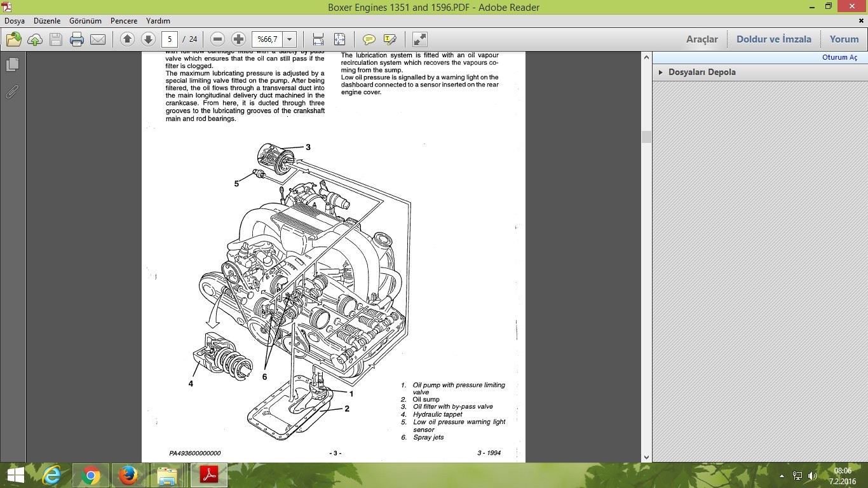This screenshot has height=488, width=868.
Task: Print the document using the printer icon
Action: (x=77, y=39)
